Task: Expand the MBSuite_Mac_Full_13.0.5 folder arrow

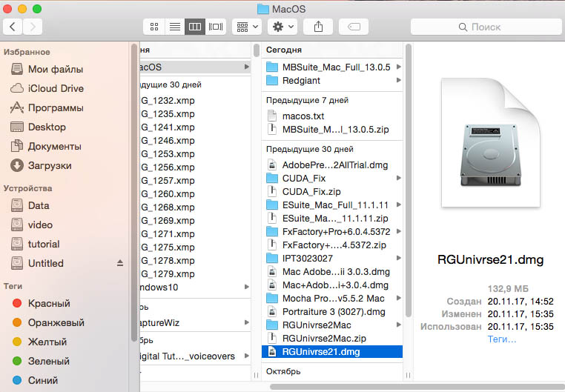Action: tap(398, 67)
